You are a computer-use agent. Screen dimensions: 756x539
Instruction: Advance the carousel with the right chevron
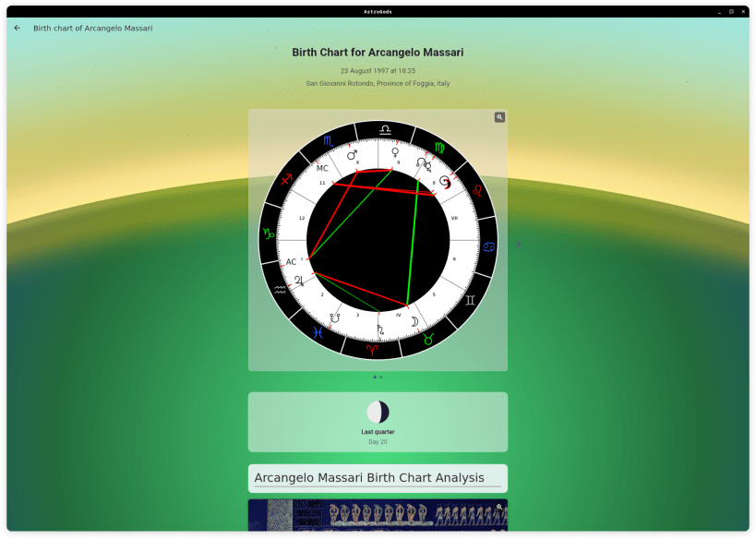coord(518,245)
